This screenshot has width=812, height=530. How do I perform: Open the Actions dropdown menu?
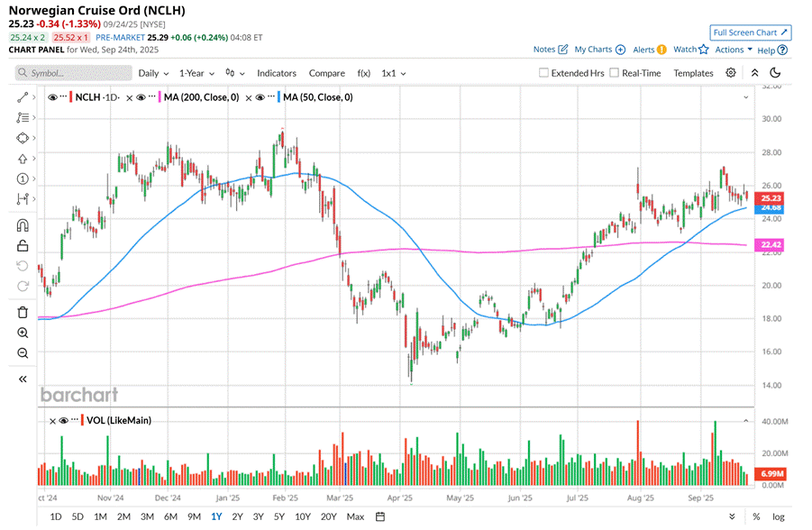click(x=734, y=50)
